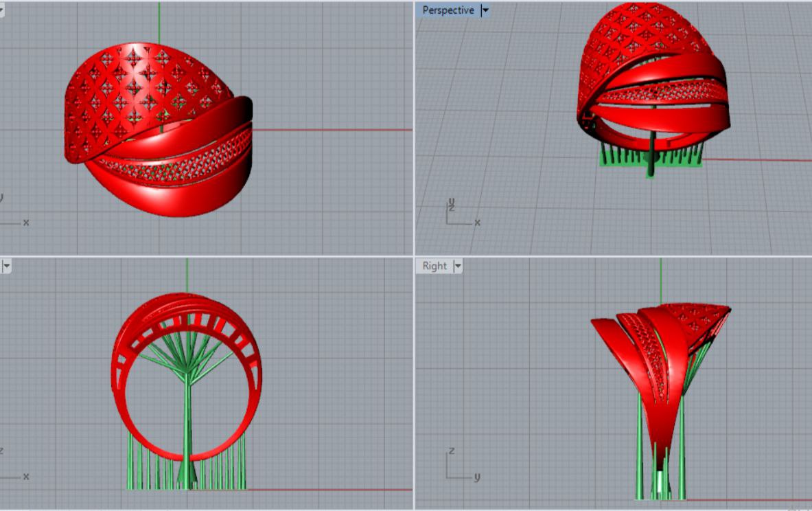Click the white highlighted support in Right viewport
The width and height of the screenshot is (812, 511).
tap(660, 483)
